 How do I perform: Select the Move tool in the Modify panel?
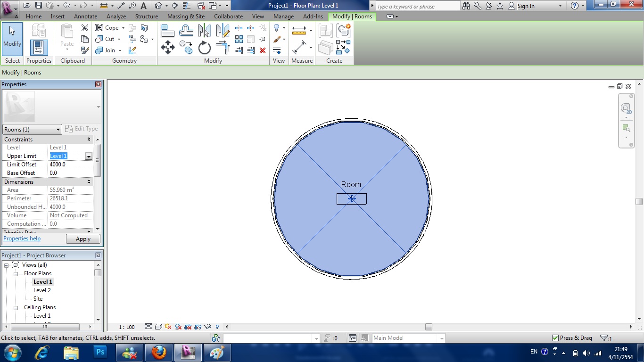click(167, 47)
